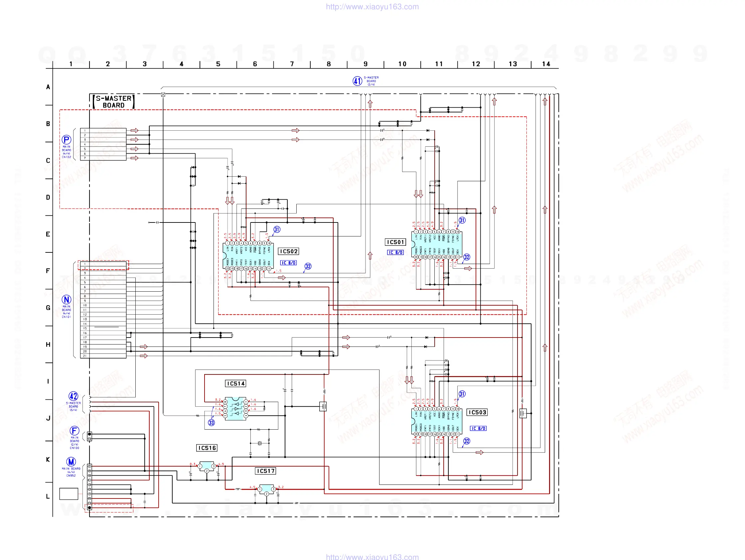Image resolution: width=745 pixels, height=560 pixels.
Task: Select the IC502 label box
Action: pyautogui.click(x=289, y=251)
